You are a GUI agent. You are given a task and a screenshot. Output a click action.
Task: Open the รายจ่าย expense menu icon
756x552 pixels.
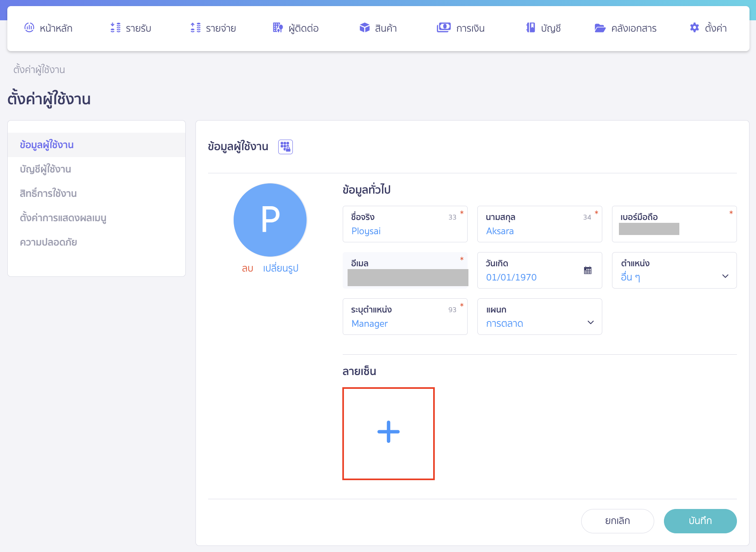tap(195, 28)
